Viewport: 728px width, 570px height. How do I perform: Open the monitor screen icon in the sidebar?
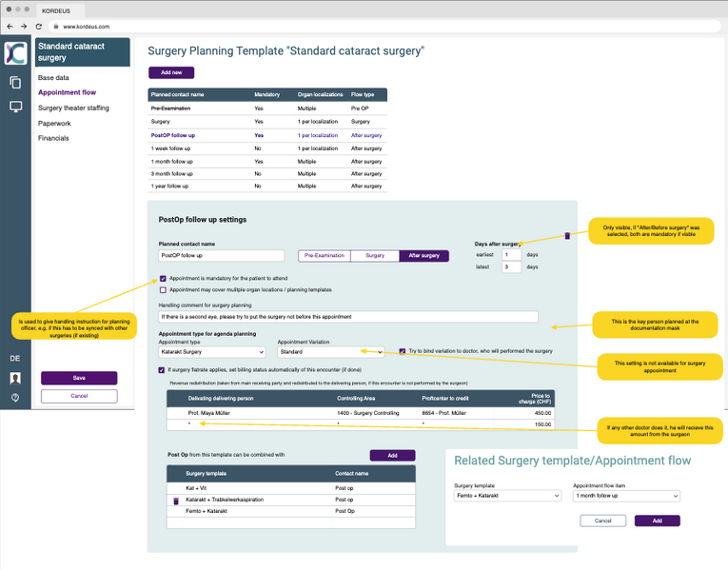pos(15,107)
